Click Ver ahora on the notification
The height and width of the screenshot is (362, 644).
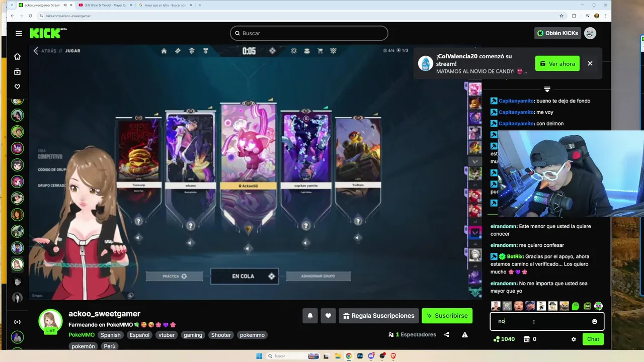(x=557, y=64)
